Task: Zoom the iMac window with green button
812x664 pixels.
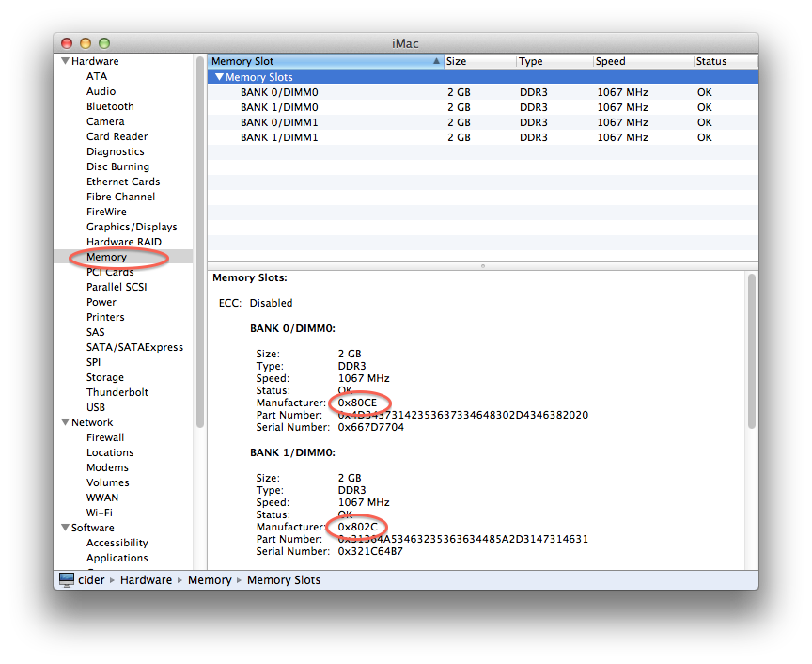Action: click(x=104, y=43)
